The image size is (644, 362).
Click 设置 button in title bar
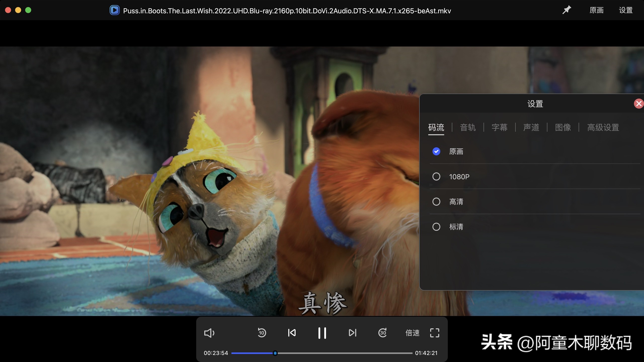pyautogui.click(x=626, y=10)
